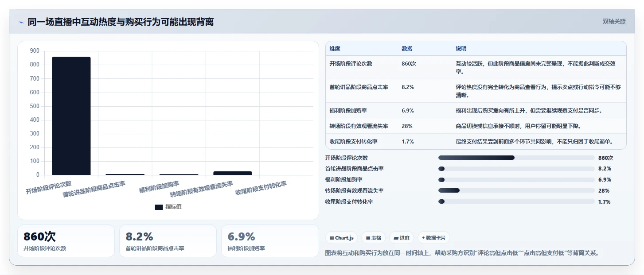Click table cell 转场阶段有效观看流失率
644x275 pixels.
coord(359,126)
